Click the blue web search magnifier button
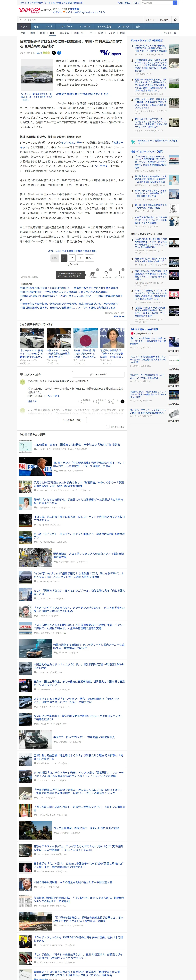Image resolution: width=196 pixels, height=980 pixels. 175,3
